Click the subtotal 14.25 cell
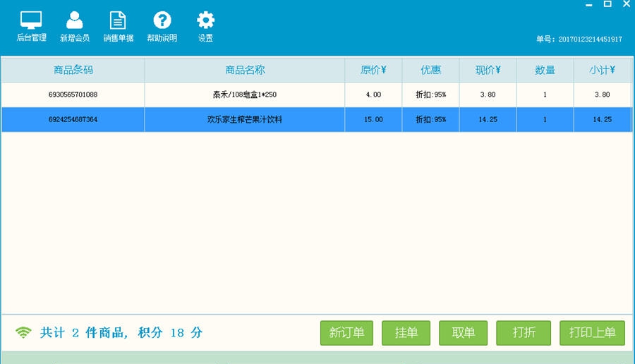 coord(603,119)
